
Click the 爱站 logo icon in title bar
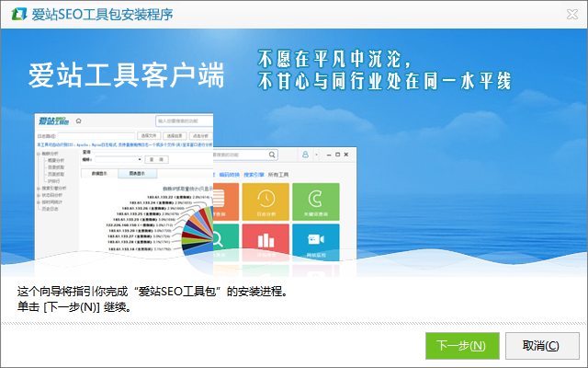(18, 15)
